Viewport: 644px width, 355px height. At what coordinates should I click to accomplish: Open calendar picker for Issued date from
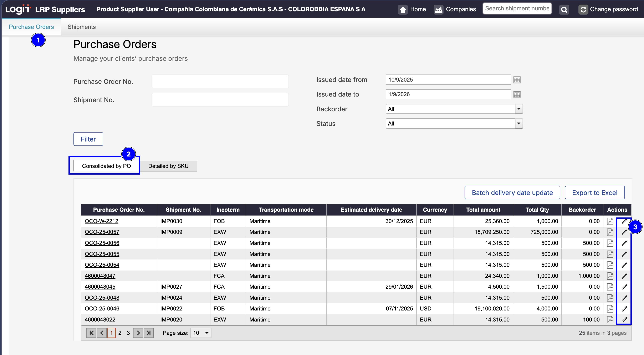tap(517, 80)
